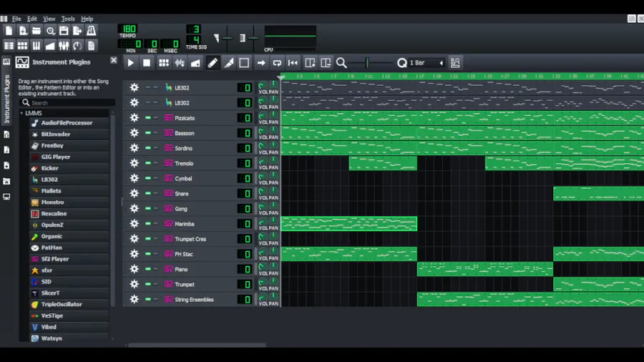
Task: Open My Samples sidebar tab icon
Action: click(6, 150)
